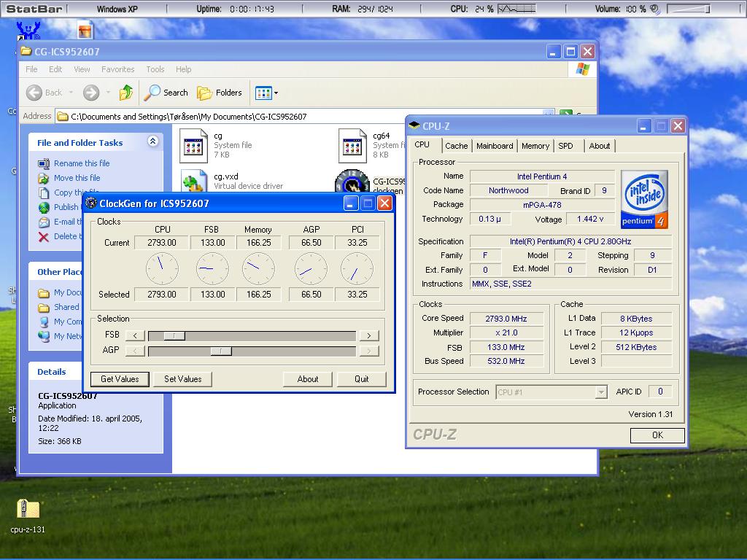Viewport: 747px width, 560px height.
Task: Open the Help menu in Explorer
Action: pyautogui.click(x=183, y=69)
